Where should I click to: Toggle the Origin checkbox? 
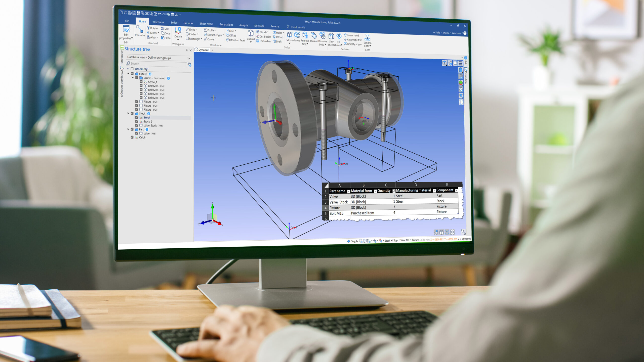coord(132,137)
